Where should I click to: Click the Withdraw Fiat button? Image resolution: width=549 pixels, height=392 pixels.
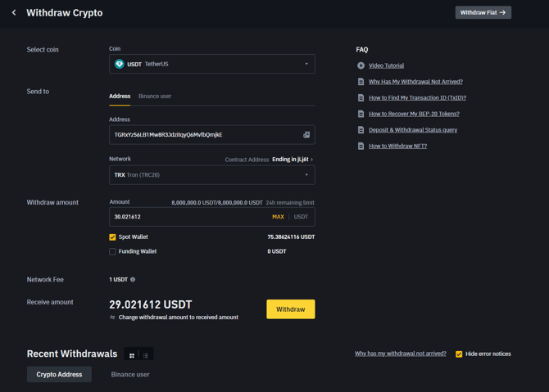click(x=483, y=12)
